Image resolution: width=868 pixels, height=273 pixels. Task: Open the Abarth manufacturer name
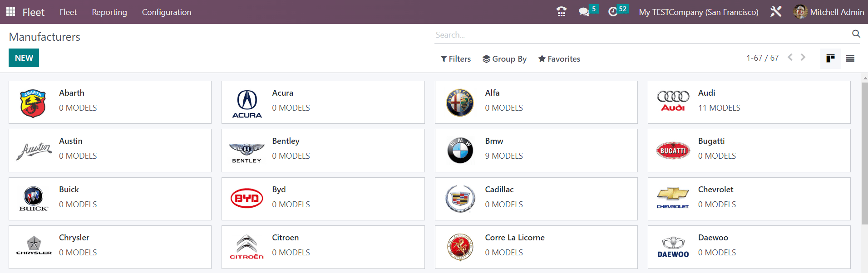[x=72, y=93]
